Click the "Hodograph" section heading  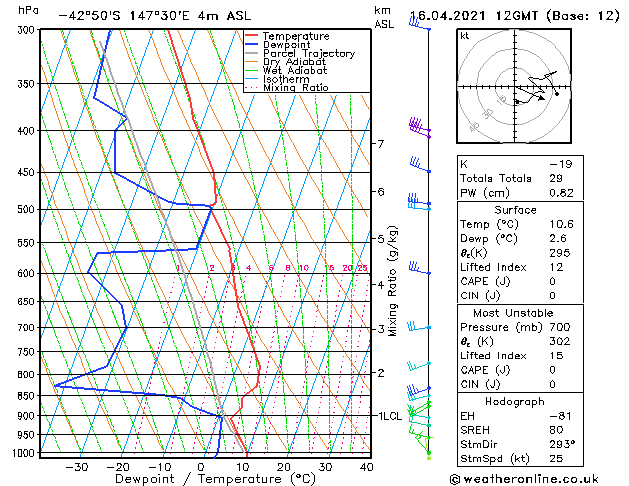click(x=515, y=402)
